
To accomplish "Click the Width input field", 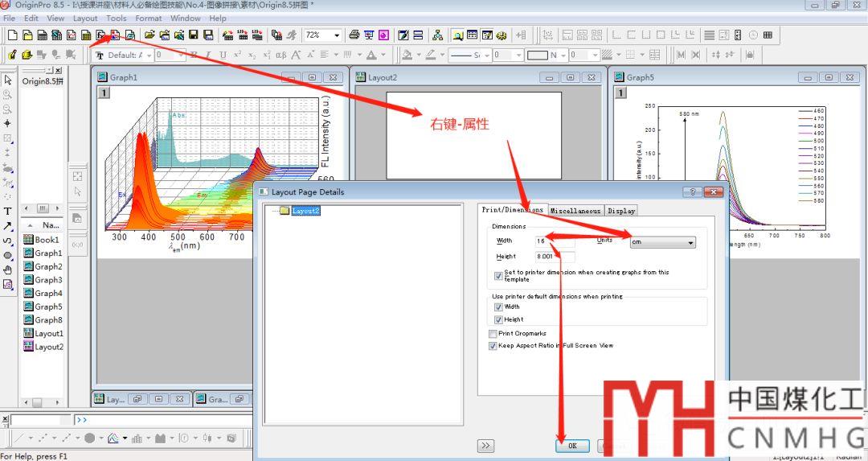I will (555, 241).
